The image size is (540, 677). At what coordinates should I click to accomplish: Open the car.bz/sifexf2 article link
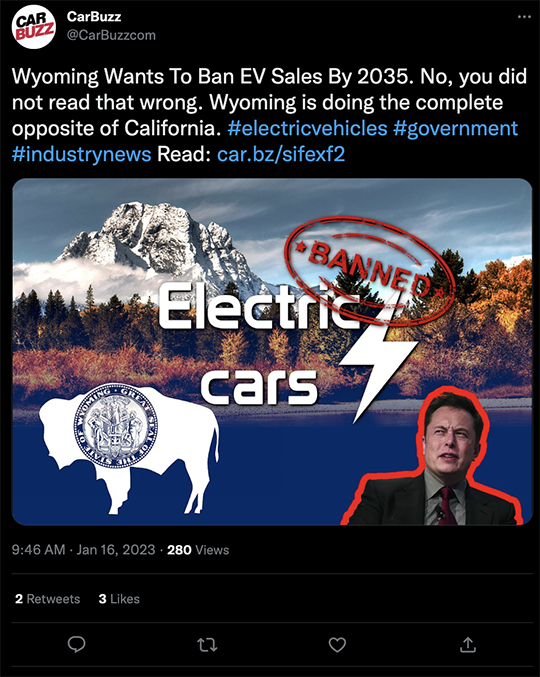coord(281,154)
